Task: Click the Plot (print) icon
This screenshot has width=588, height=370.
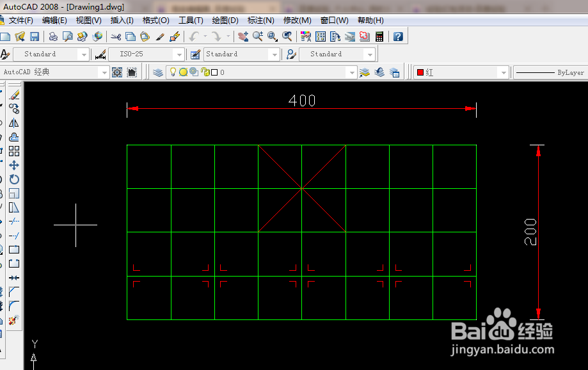Action: coord(53,36)
